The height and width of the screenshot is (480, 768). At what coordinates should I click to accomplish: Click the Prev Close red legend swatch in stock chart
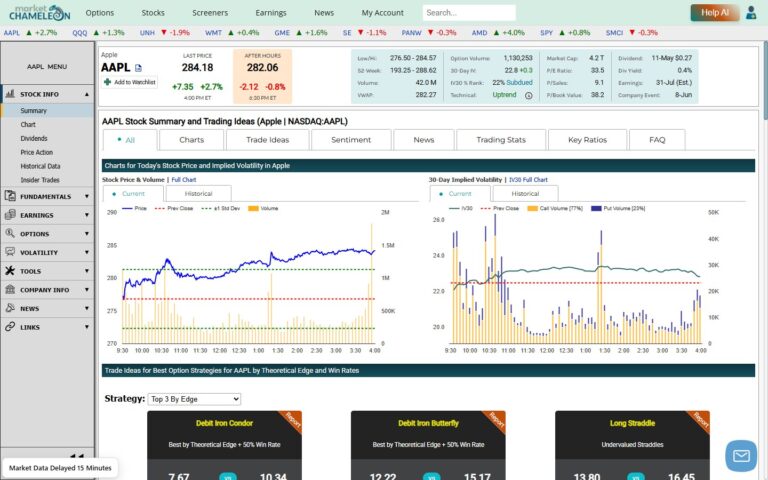[159, 208]
